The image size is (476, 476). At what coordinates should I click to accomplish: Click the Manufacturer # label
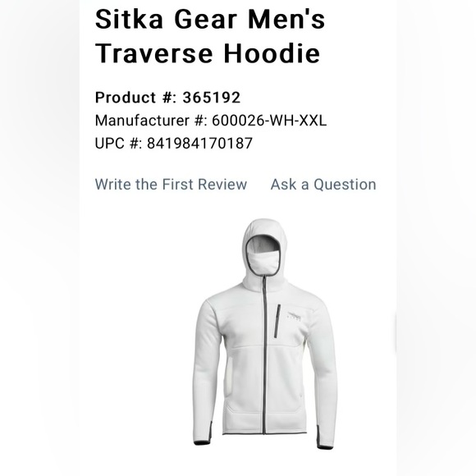pos(151,121)
